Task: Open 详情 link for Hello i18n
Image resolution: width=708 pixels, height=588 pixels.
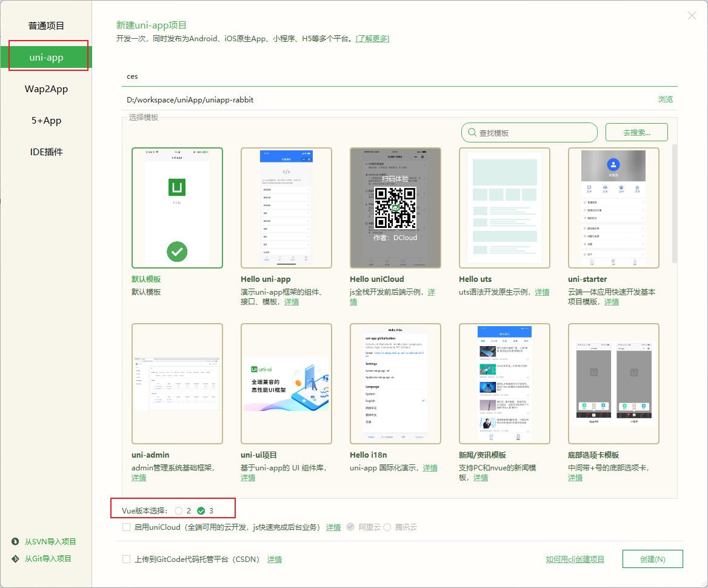Action: click(x=430, y=468)
